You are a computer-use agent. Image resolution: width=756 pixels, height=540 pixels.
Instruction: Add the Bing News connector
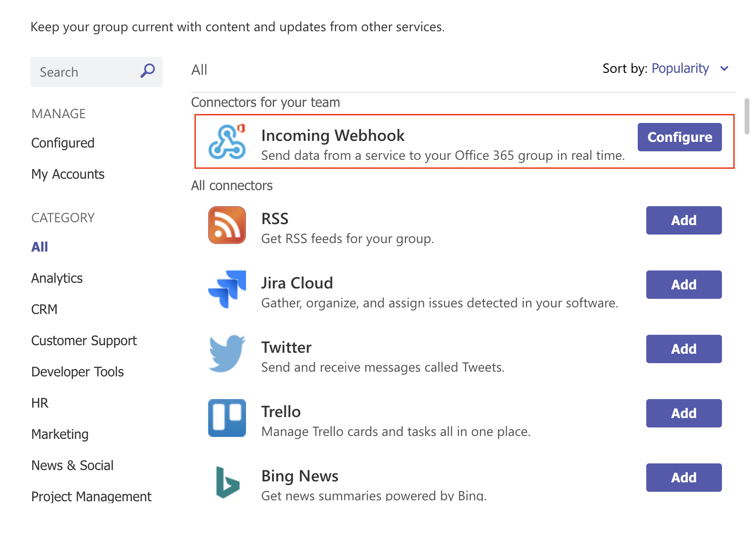(x=684, y=478)
